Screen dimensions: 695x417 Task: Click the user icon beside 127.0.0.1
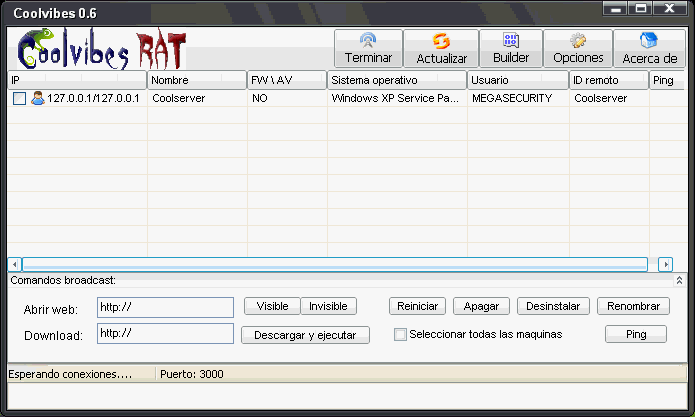click(x=38, y=99)
